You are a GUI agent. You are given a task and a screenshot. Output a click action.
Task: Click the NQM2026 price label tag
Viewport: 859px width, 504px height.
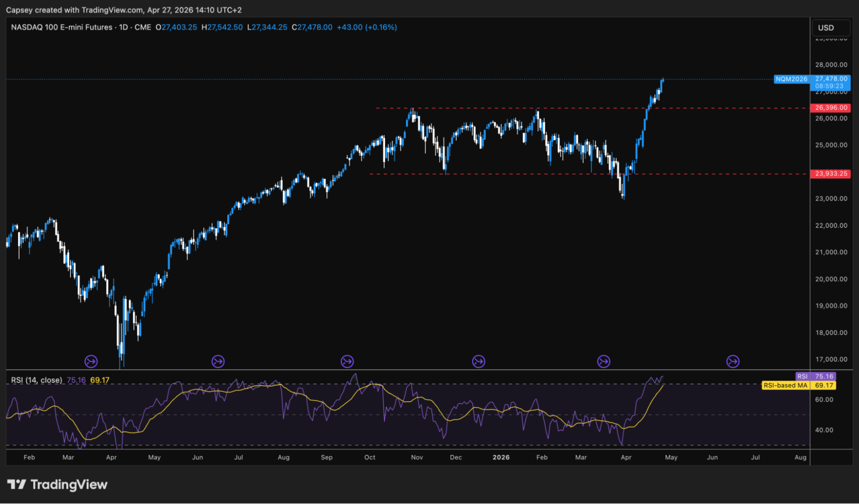click(791, 79)
